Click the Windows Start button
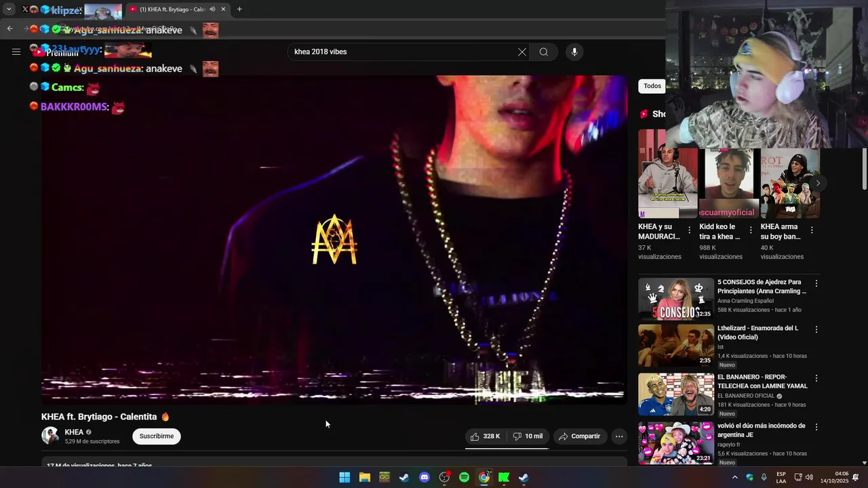 click(x=344, y=477)
